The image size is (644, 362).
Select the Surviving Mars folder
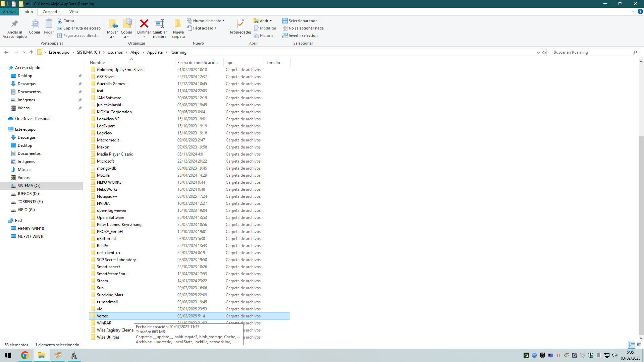point(189,295)
